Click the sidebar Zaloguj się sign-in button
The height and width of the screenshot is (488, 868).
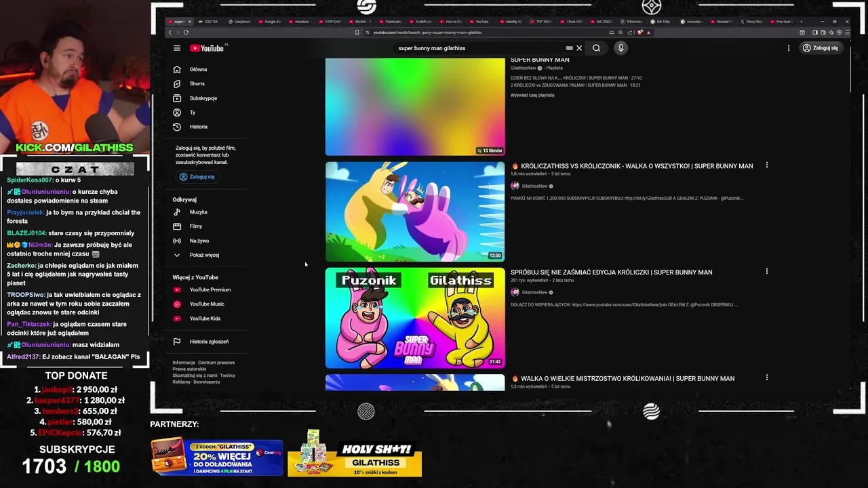pos(197,177)
